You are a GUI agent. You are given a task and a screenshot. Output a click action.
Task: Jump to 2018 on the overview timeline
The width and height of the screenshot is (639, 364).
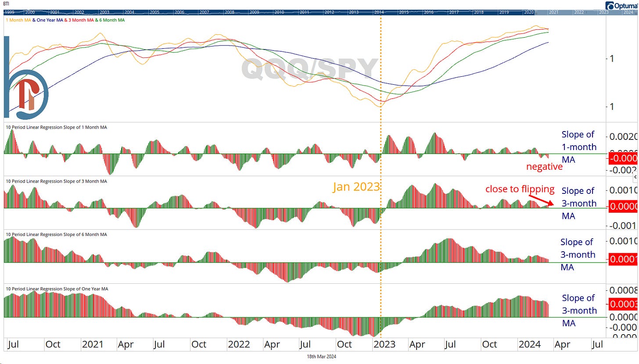[479, 12]
